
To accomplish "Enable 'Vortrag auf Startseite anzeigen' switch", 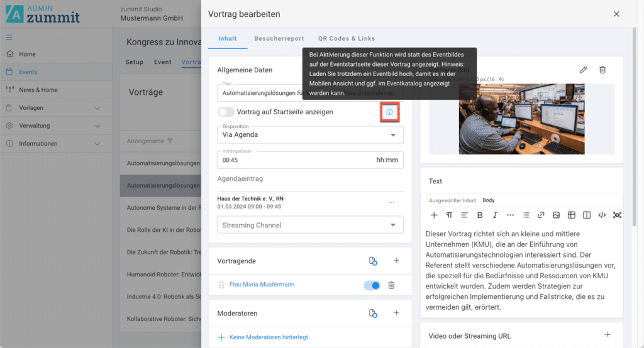I will 226,112.
